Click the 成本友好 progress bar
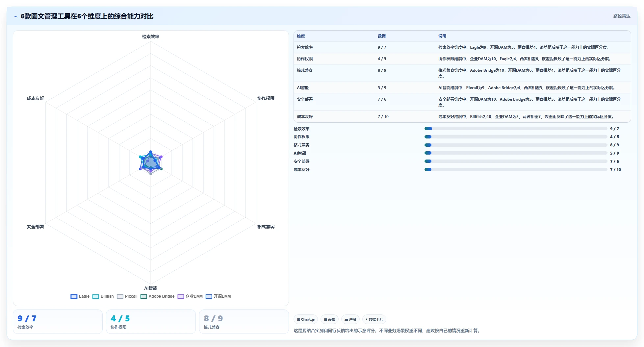644x347 pixels. pos(516,170)
